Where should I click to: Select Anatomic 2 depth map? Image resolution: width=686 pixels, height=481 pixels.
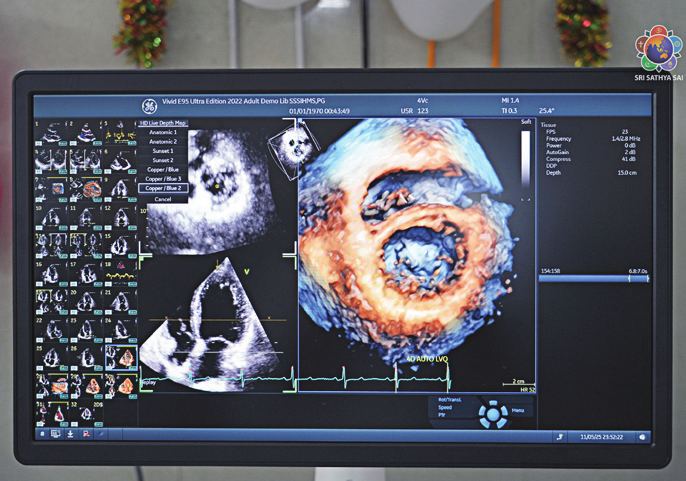coord(163,141)
